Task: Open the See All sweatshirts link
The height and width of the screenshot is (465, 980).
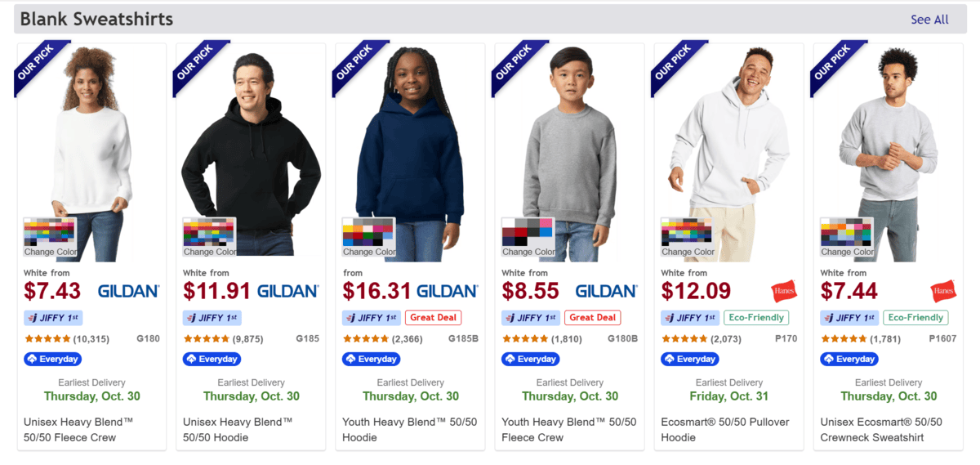Action: tap(929, 20)
